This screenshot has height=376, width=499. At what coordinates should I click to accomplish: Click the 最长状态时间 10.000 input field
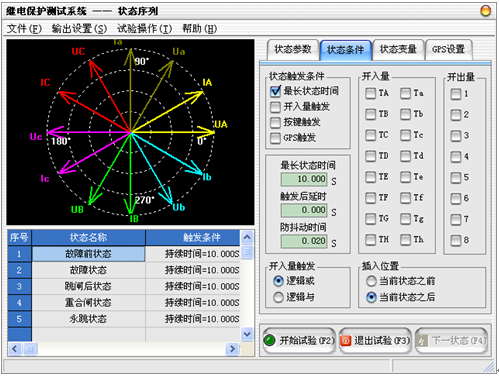304,179
